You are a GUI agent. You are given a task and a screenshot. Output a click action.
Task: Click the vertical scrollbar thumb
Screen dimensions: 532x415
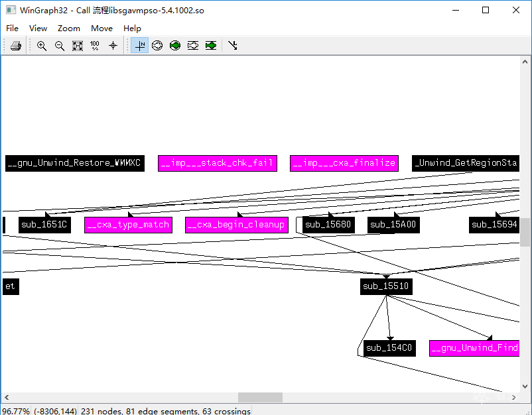pos(525,232)
